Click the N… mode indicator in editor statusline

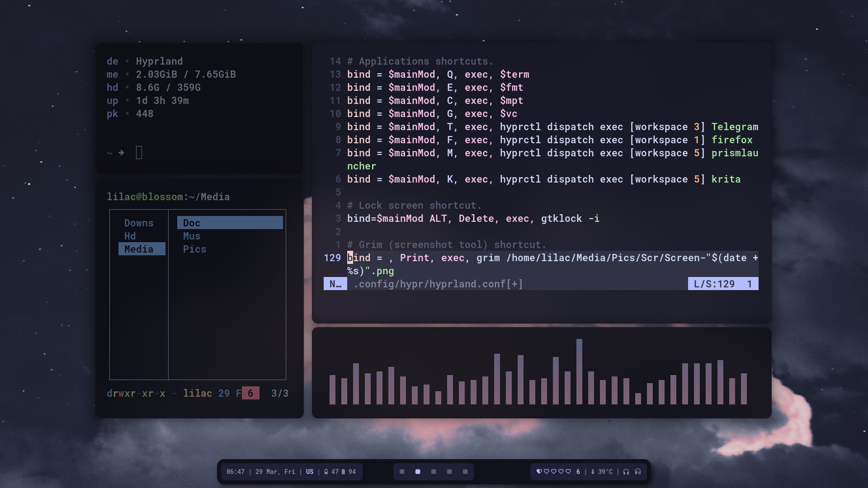[x=335, y=284]
